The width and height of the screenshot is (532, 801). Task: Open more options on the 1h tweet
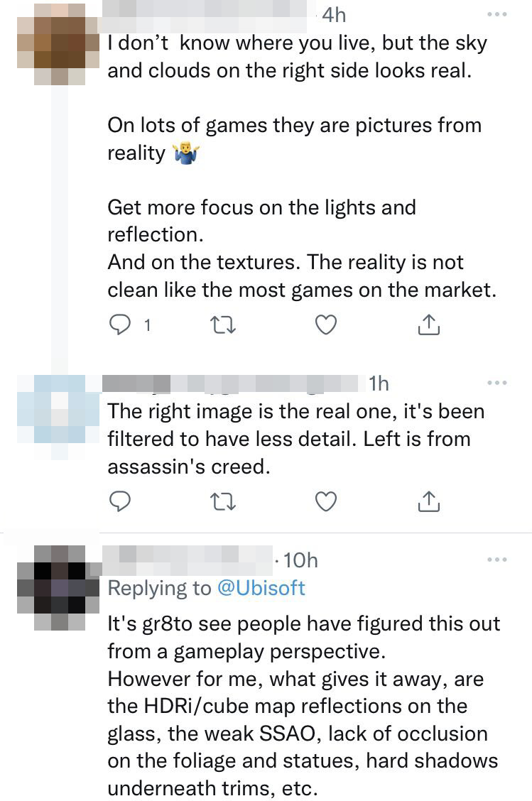497,383
